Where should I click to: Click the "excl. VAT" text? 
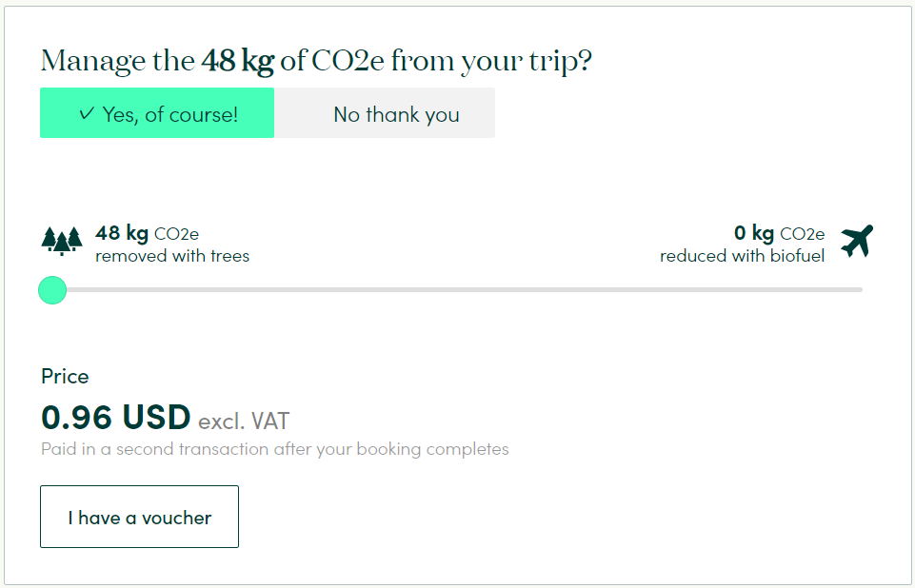pyautogui.click(x=244, y=421)
